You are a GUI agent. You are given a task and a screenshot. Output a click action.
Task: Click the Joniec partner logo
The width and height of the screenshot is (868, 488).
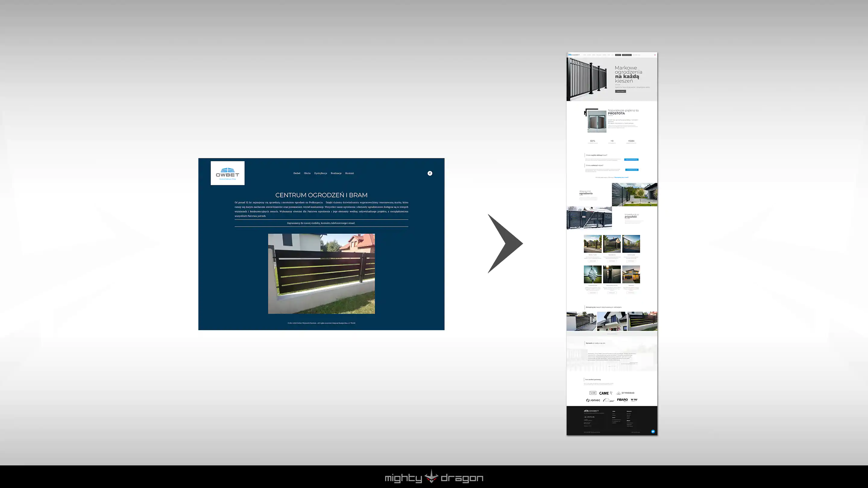click(x=593, y=400)
